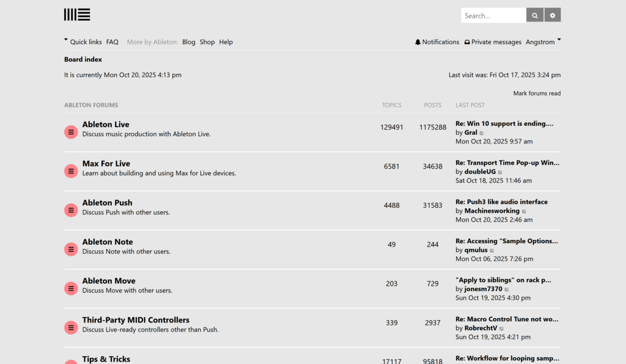Open the Help link
The image size is (626, 364).
(x=226, y=42)
